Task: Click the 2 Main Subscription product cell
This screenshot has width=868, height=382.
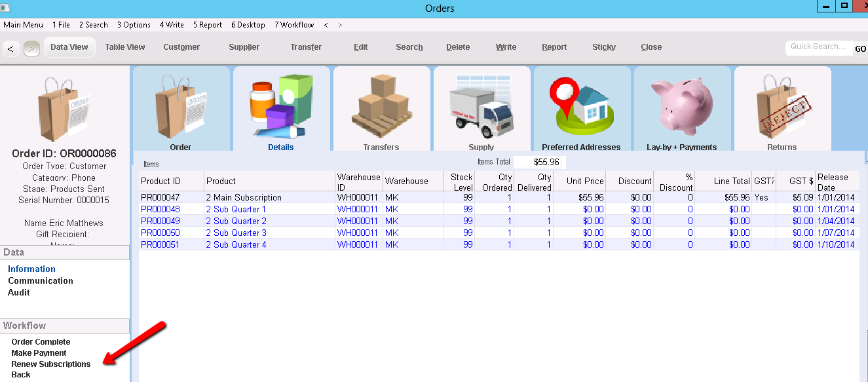Action: pos(270,198)
